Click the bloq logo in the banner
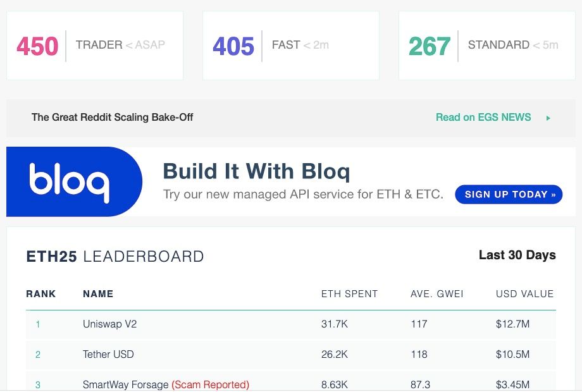 pyautogui.click(x=70, y=183)
